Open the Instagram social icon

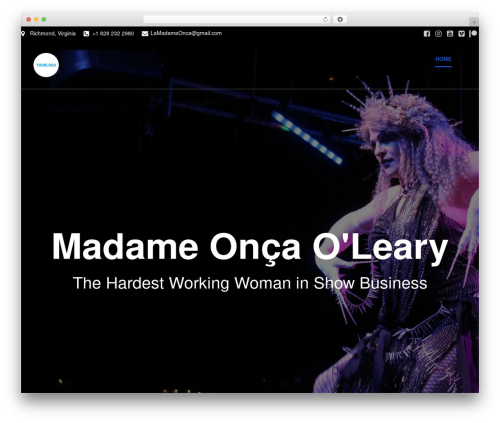tap(438, 34)
